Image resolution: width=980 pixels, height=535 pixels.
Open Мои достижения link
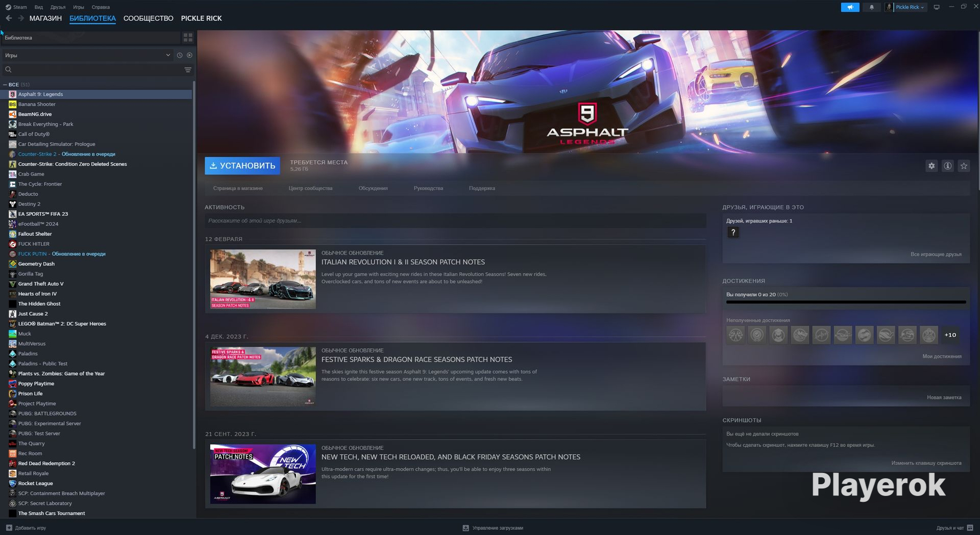[941, 356]
